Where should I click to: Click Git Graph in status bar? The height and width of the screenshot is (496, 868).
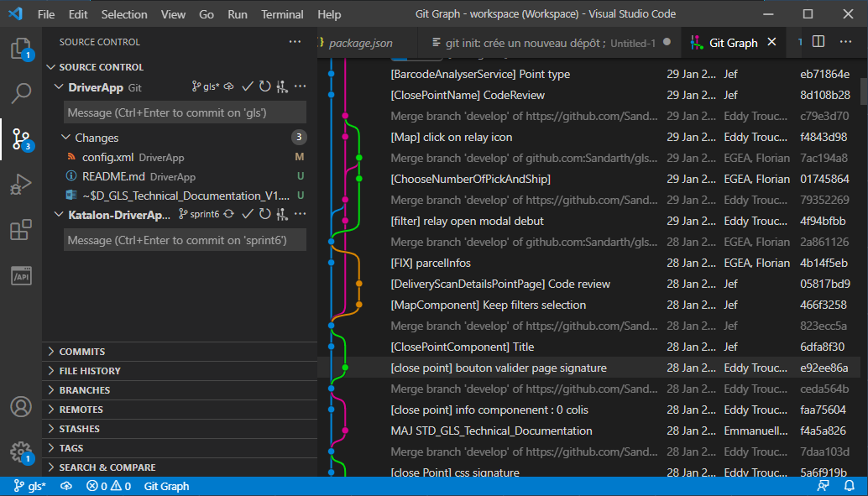[166, 486]
